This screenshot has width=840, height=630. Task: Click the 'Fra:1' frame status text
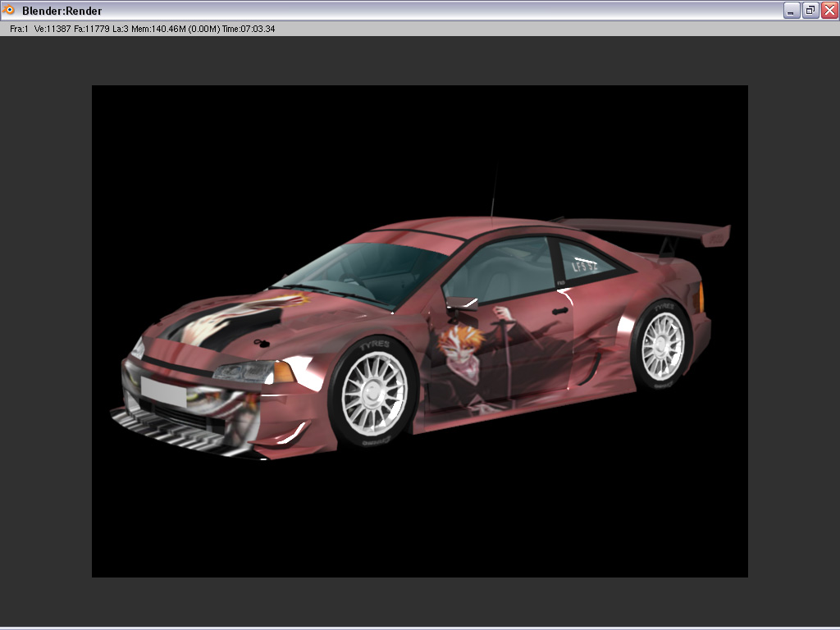tap(19, 29)
